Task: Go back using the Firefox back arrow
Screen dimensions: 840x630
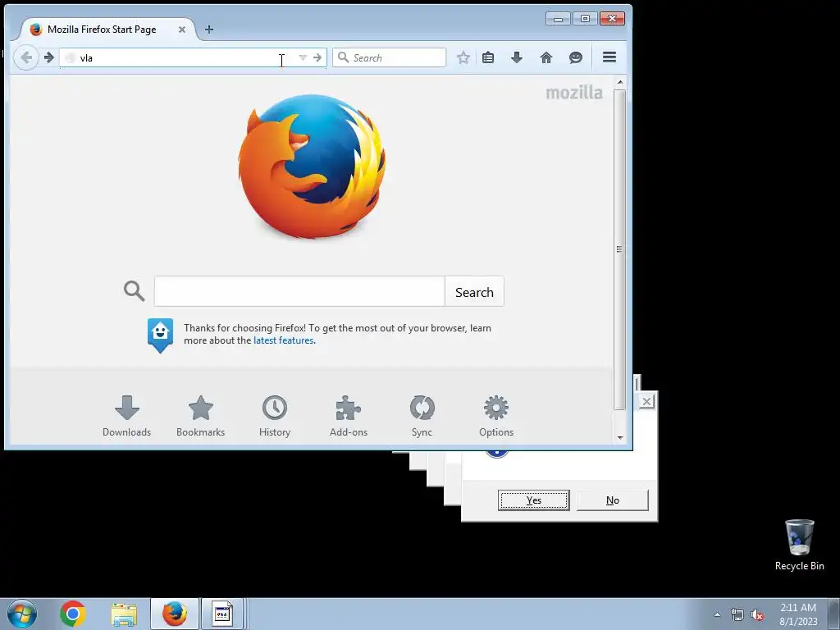Action: pos(25,58)
